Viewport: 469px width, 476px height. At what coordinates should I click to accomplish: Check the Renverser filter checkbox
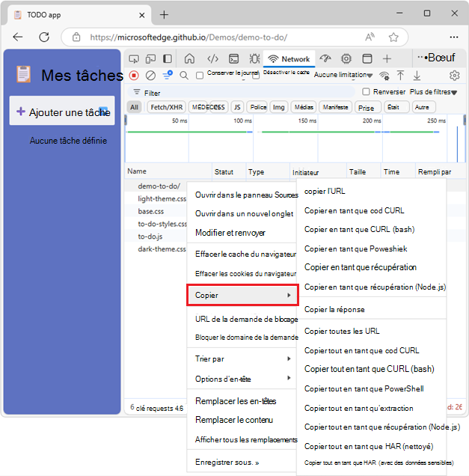click(367, 91)
